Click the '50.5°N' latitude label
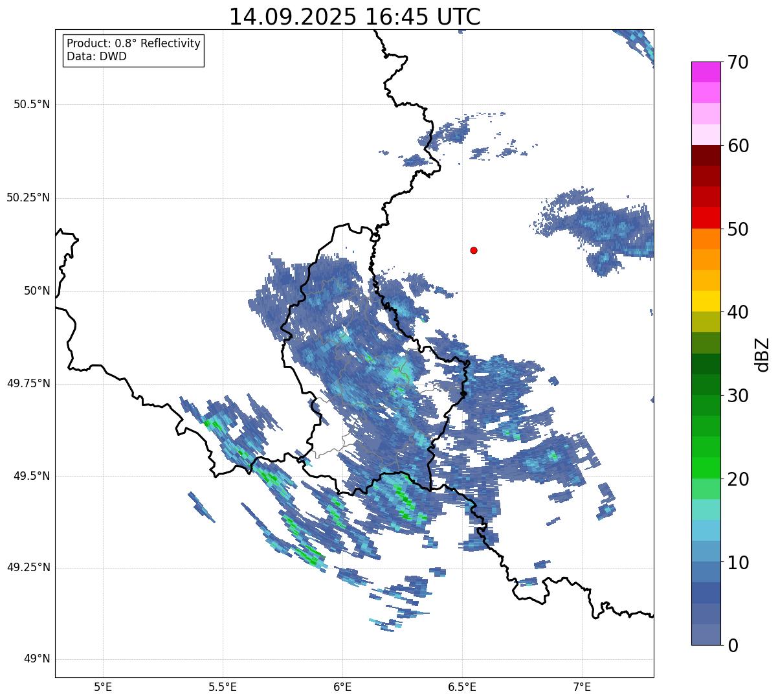This screenshot has width=778, height=700. [x=31, y=104]
